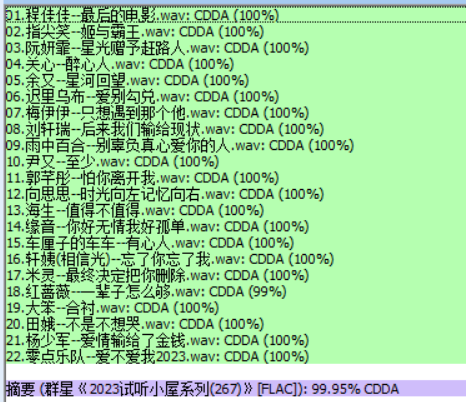Screen dimensions: 466x402
Task: Select row 19.大笨--合衬.wav
Action: [236, 308]
